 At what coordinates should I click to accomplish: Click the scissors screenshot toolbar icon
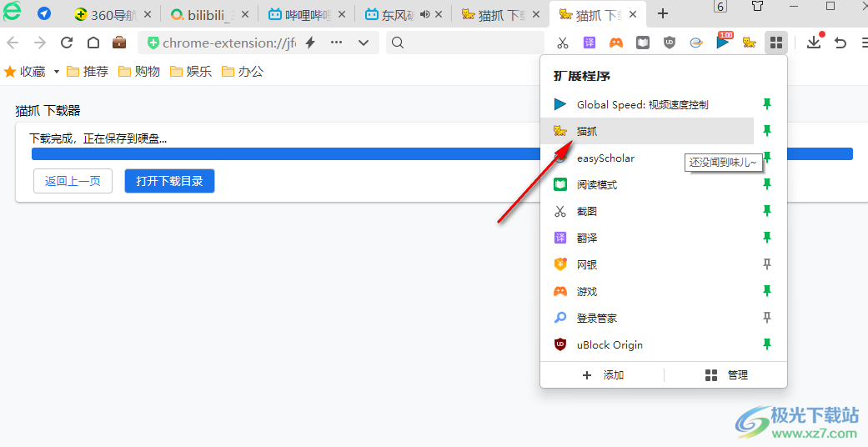563,43
